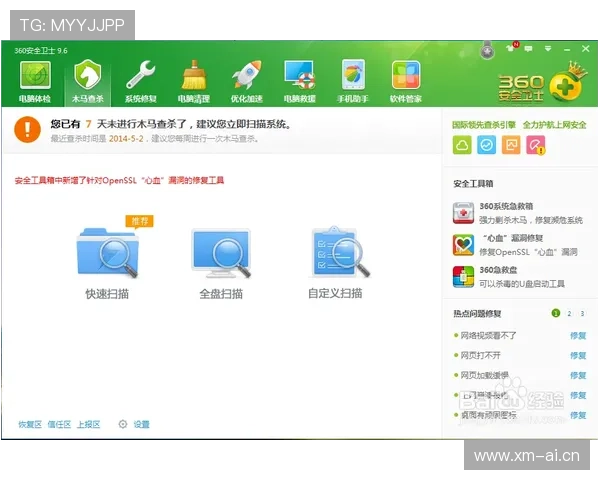Open the 电脑体检 radar icon
Image resolution: width=600 pixels, height=480 pixels.
[x=35, y=76]
